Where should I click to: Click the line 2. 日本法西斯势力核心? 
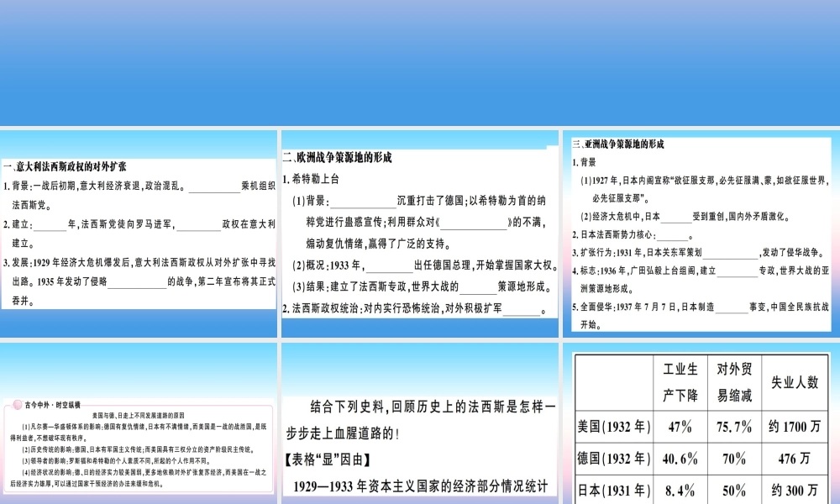coord(633,234)
